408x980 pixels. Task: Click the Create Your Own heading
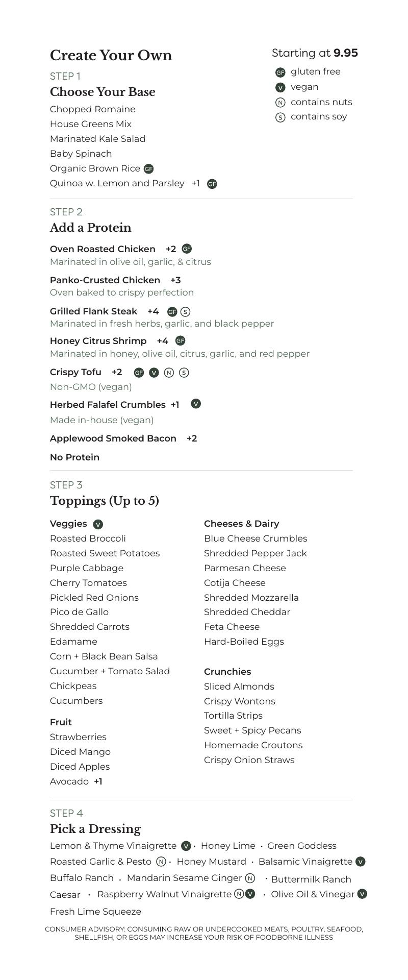(x=111, y=55)
